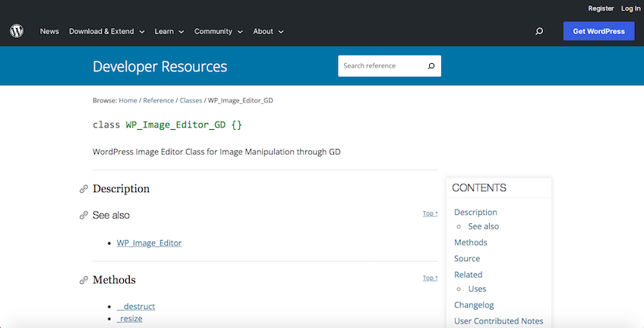Select the class WP_Image_Editor_GD title text

click(167, 125)
